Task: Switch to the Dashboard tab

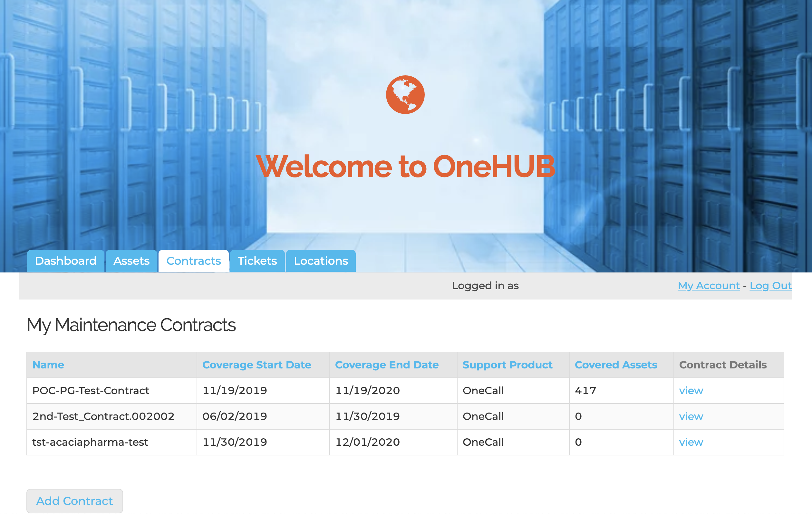Action: pyautogui.click(x=65, y=261)
